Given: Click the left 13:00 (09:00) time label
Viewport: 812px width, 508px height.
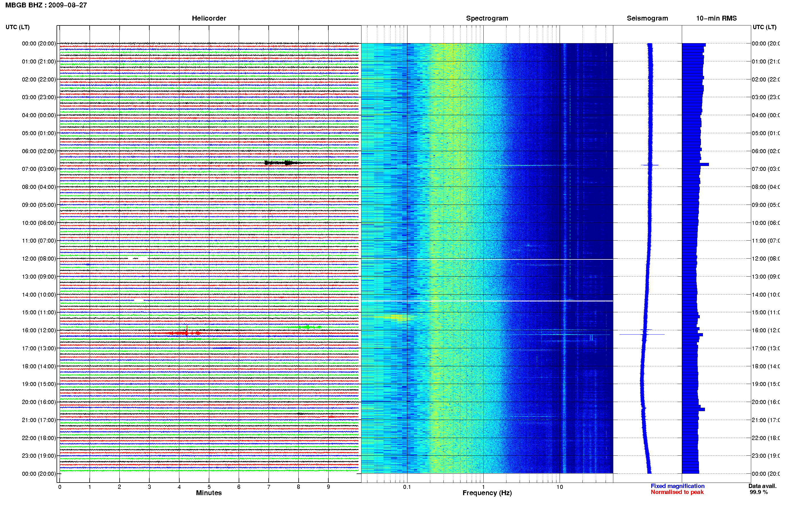Looking at the screenshot, I should (39, 277).
